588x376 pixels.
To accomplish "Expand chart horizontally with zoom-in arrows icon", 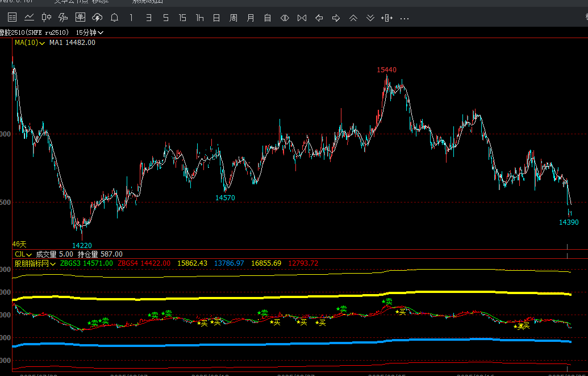I will click(285, 18).
